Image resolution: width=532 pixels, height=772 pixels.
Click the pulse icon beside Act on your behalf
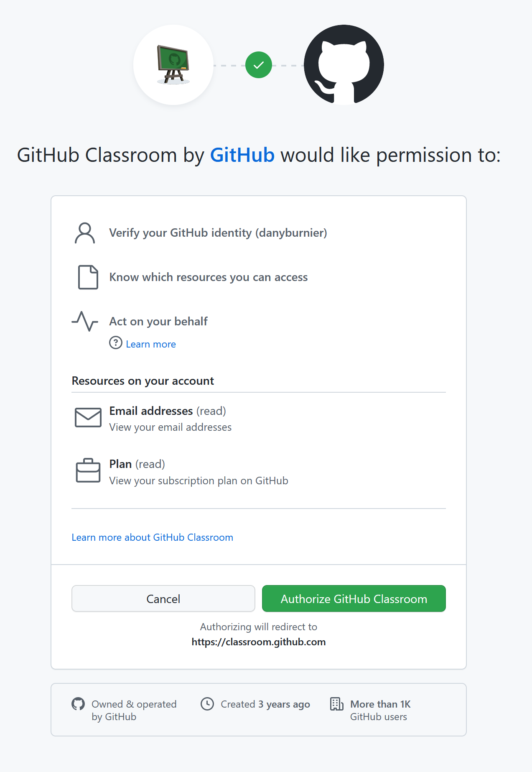pos(85,321)
